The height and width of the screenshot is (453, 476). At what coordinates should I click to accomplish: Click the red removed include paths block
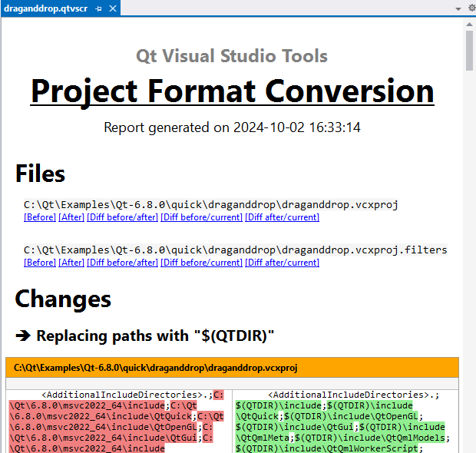click(117, 422)
